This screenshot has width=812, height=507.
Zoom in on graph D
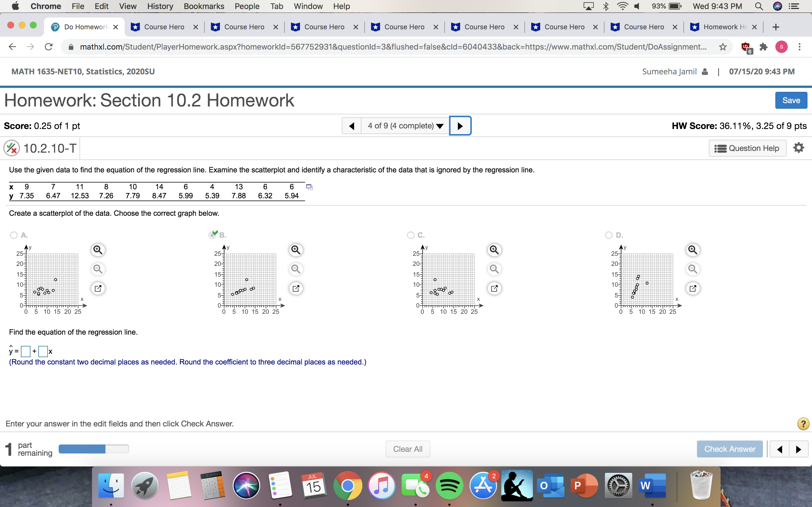pyautogui.click(x=692, y=250)
